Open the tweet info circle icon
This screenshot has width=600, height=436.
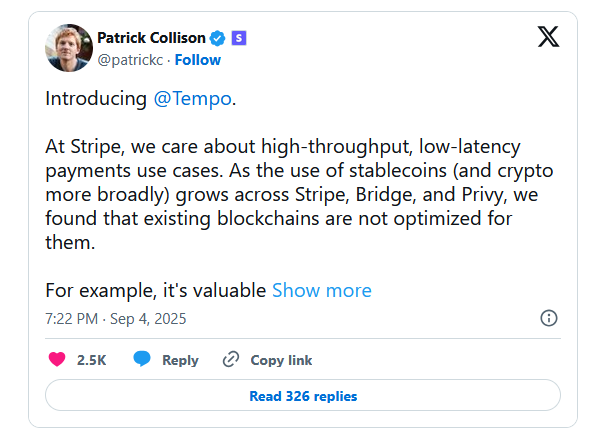[549, 318]
